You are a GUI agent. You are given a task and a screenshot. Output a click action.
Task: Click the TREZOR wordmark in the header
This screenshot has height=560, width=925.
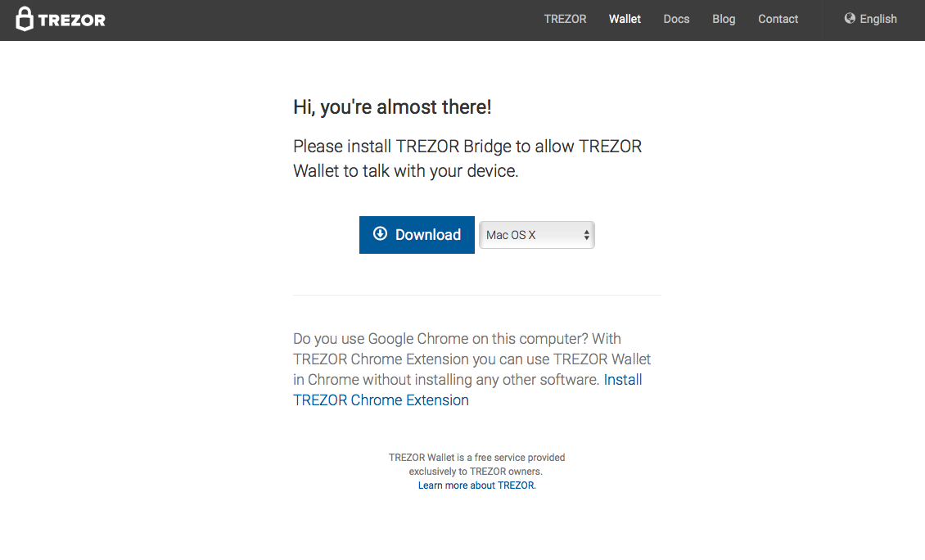[x=71, y=20]
